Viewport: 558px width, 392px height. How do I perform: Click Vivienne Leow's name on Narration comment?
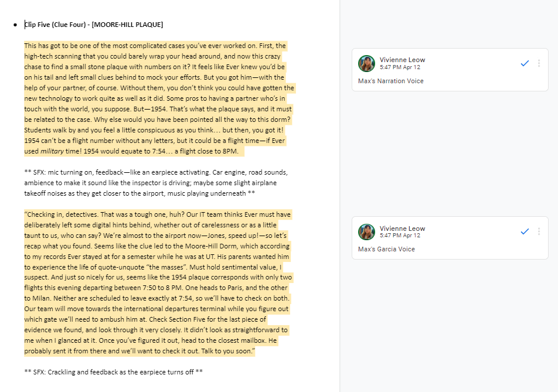coord(402,60)
